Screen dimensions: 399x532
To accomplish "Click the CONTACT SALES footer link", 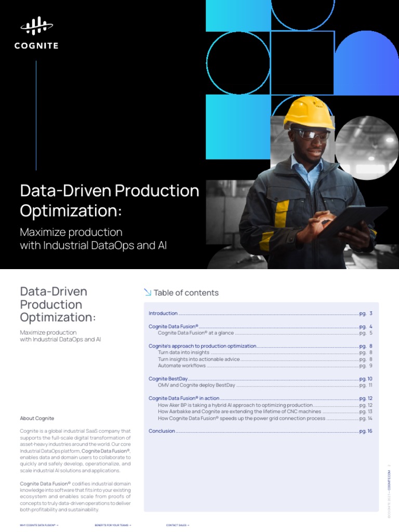I will click(178, 525).
